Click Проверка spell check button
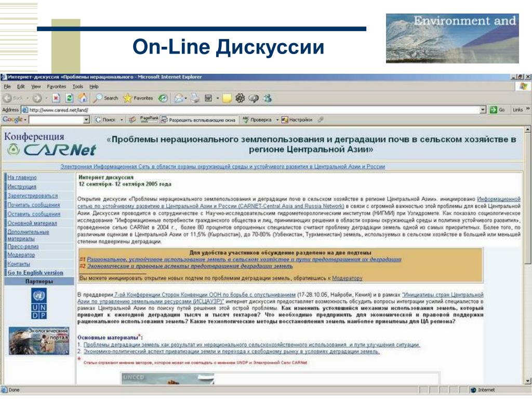The width and height of the screenshot is (532, 399). [257, 120]
